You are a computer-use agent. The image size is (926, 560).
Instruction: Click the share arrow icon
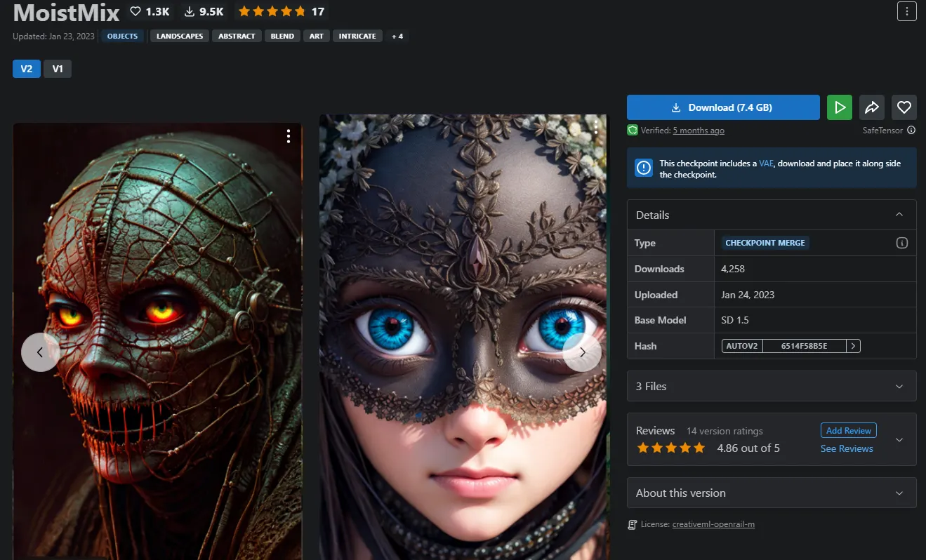tap(871, 107)
